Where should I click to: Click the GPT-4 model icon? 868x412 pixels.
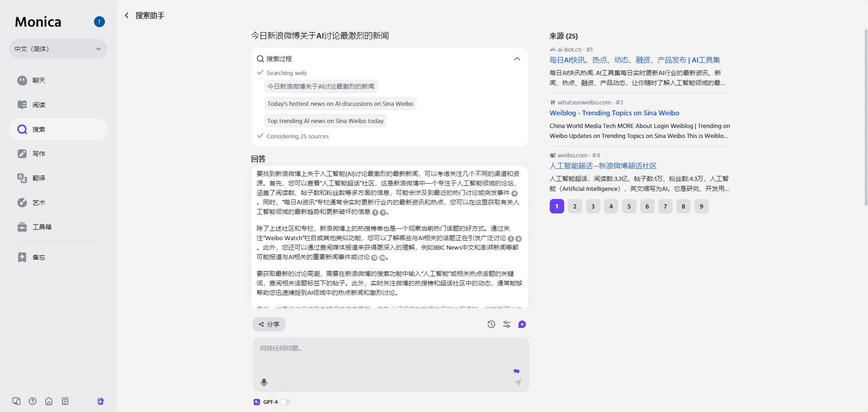tap(257, 402)
